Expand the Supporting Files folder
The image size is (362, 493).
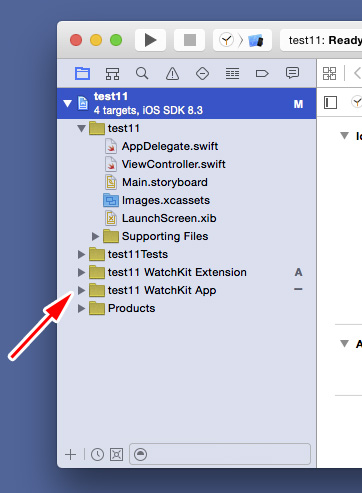(95, 236)
